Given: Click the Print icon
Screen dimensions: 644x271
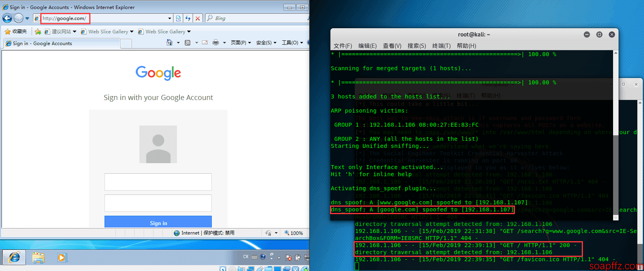Looking at the screenshot, I should (216, 42).
